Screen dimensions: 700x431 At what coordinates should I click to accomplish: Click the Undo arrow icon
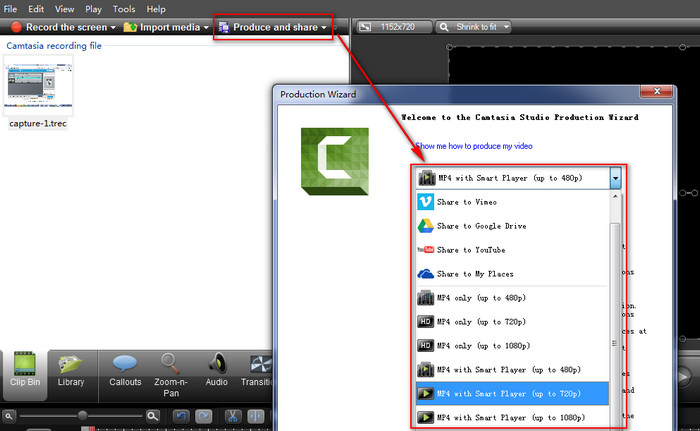tap(180, 417)
